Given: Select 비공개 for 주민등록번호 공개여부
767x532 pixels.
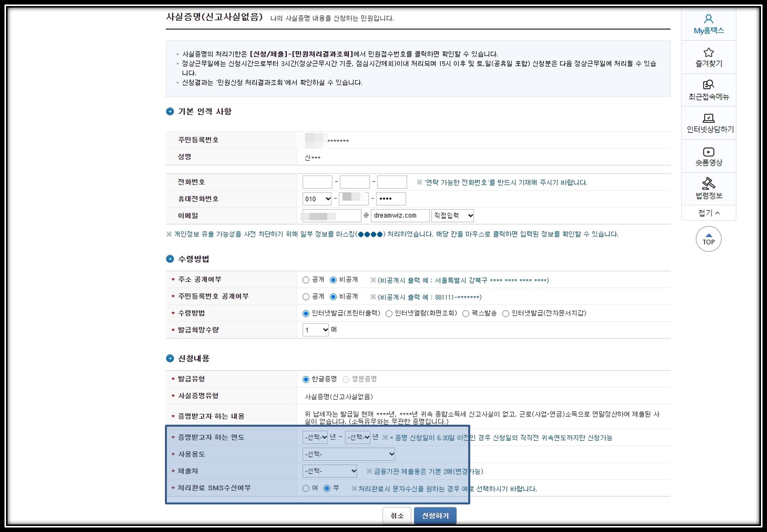Looking at the screenshot, I should tap(333, 297).
